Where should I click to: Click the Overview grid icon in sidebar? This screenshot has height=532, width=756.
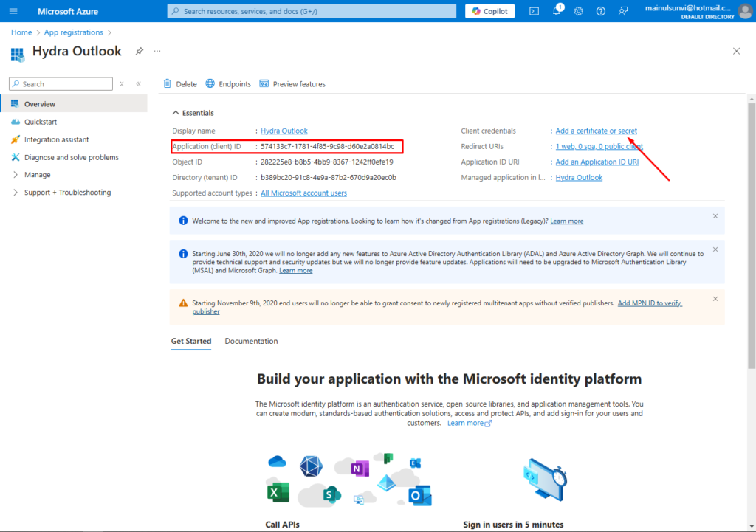16,104
